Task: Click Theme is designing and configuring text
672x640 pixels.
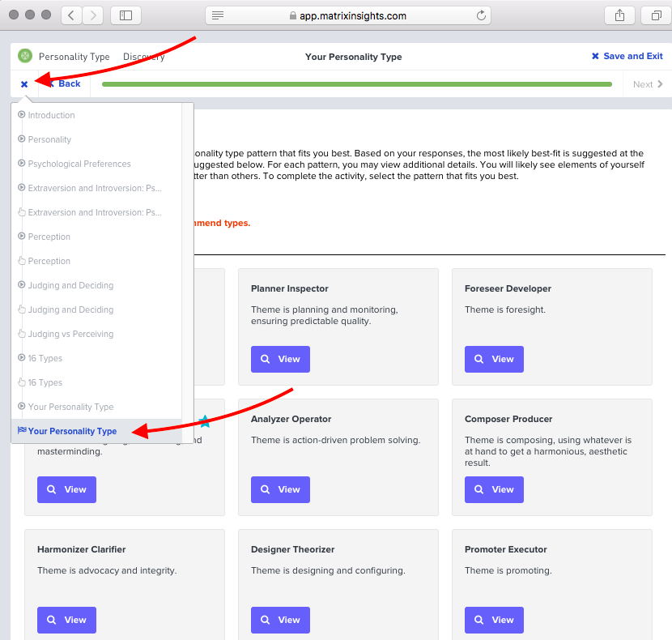Action: coord(328,570)
